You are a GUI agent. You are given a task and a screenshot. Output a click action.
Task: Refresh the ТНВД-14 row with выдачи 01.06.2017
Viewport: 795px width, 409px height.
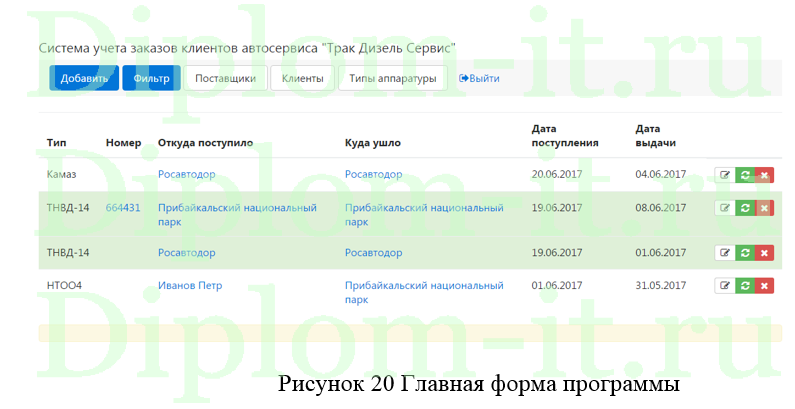tap(745, 252)
